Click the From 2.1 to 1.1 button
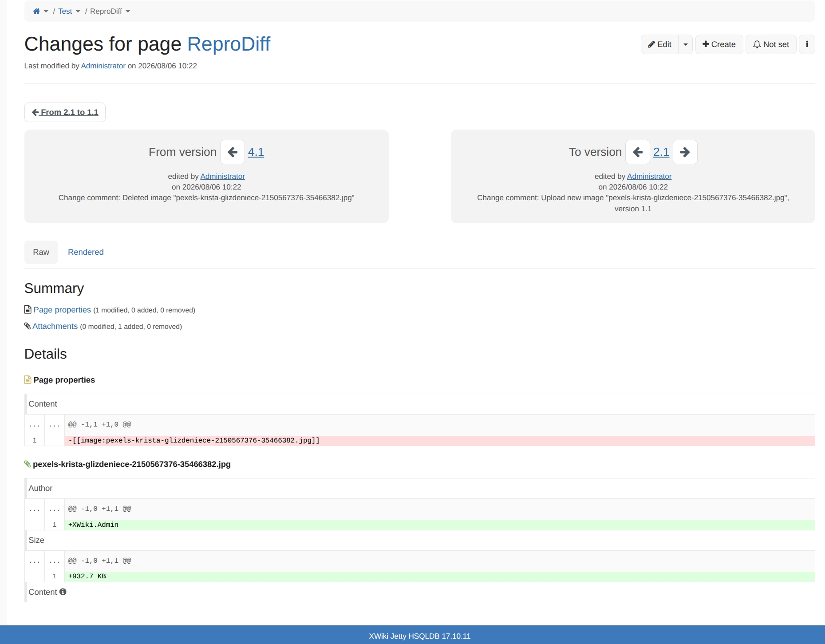The width and height of the screenshot is (825, 644). [x=65, y=112]
